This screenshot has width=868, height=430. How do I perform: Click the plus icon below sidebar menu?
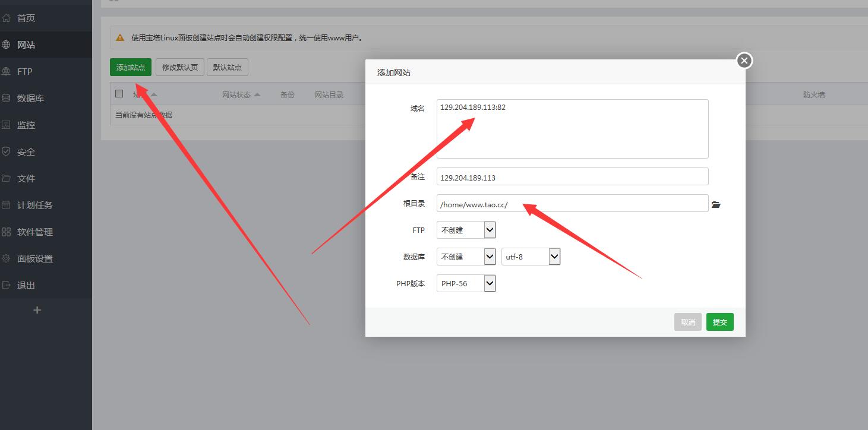click(37, 310)
